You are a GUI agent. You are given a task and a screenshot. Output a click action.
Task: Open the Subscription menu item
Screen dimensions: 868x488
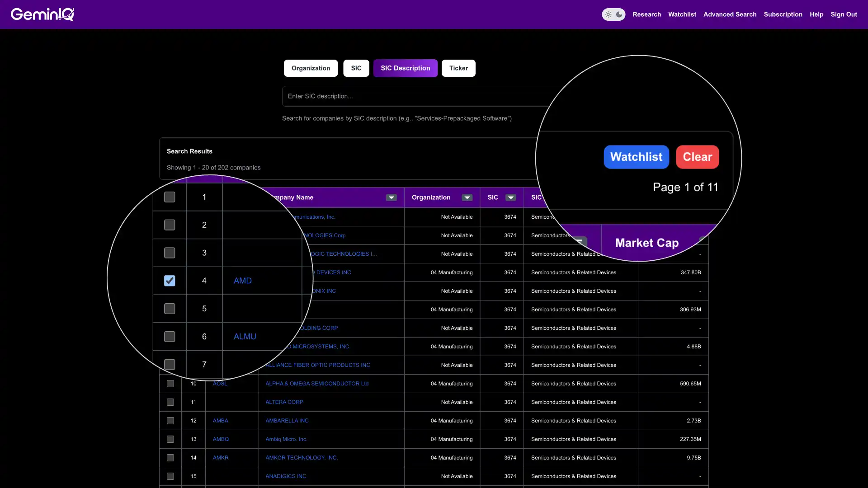point(783,14)
